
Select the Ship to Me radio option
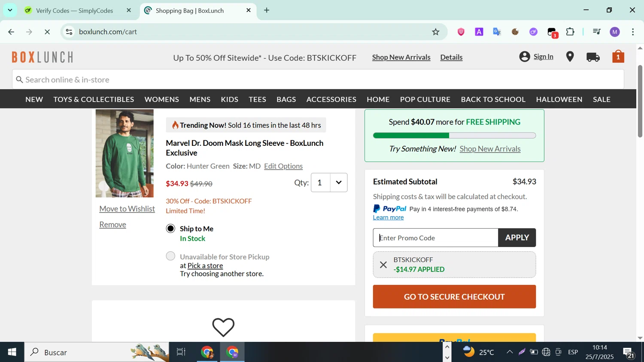point(170,229)
